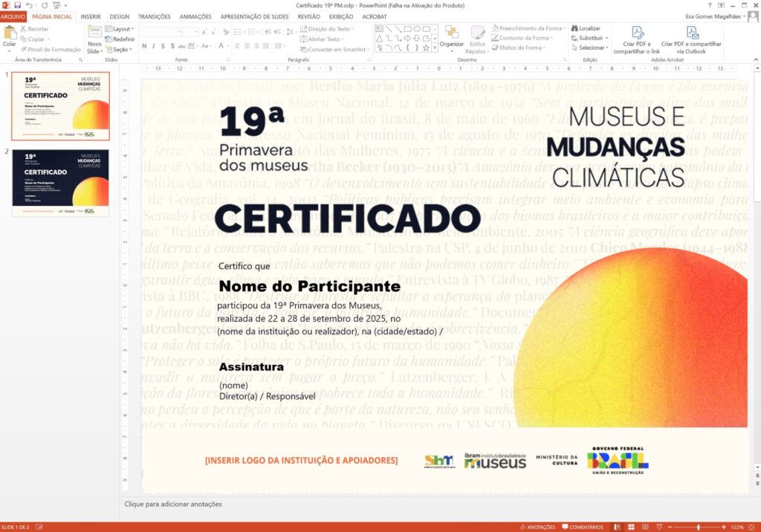The width and height of the screenshot is (761, 532).
Task: Click the Colar (paste) icon
Action: (10, 35)
